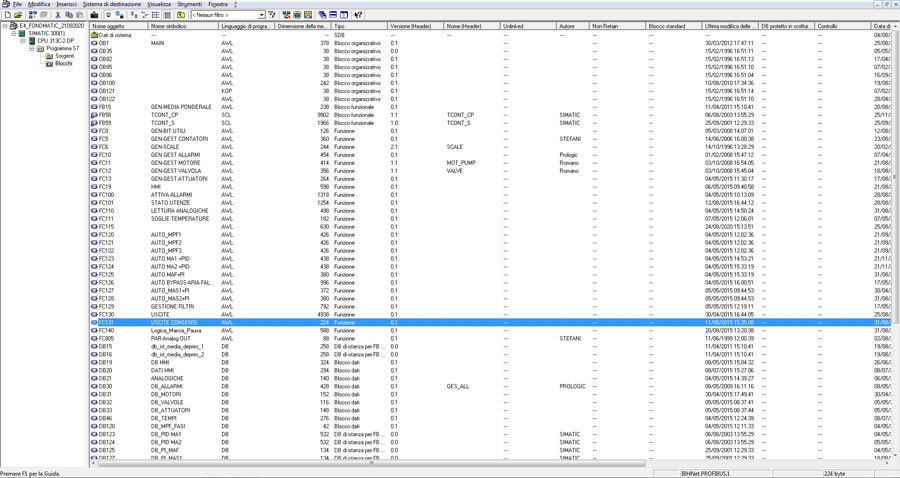The image size is (900, 478).
Task: Open the Visualizza menu
Action: 159,4
